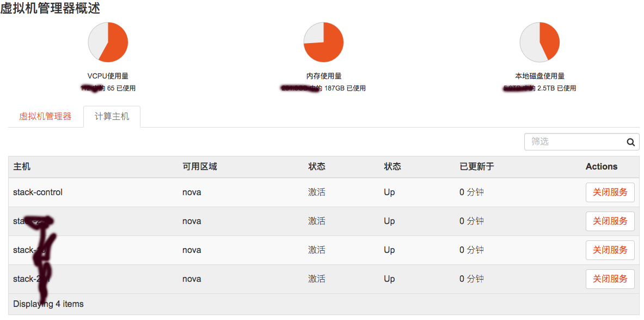Sort by the 可用区域 column header
The width and height of the screenshot is (644, 320).
point(199,167)
